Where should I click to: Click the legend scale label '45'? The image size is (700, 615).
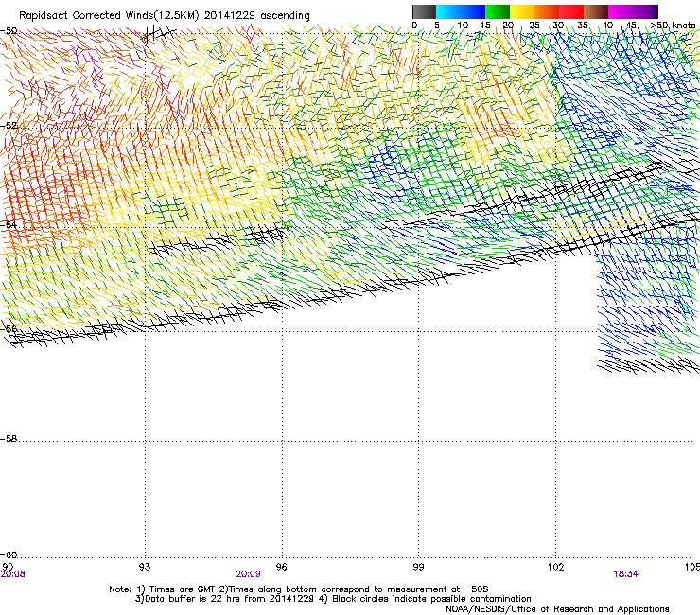631,26
